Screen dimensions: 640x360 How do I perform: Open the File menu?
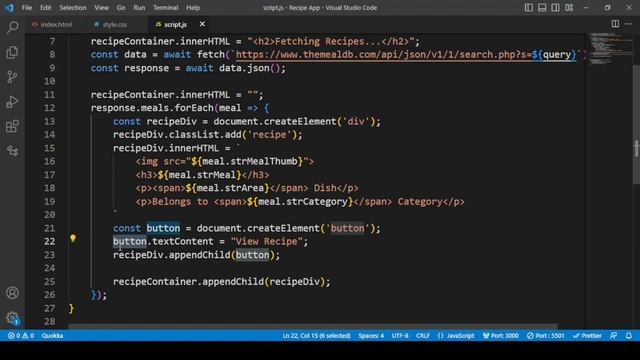pos(27,7)
